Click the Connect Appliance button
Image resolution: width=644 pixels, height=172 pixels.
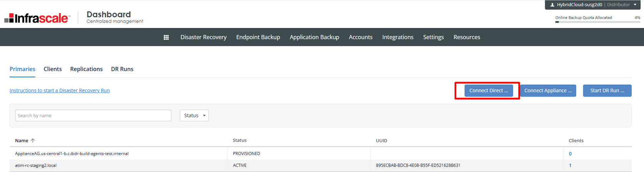pos(548,91)
